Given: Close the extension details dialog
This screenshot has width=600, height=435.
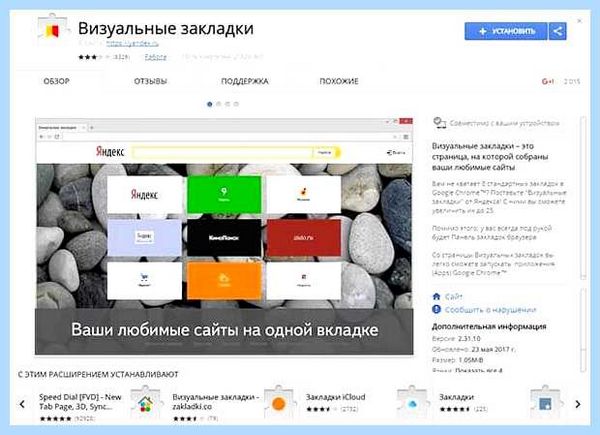Looking at the screenshot, I should coord(580,21).
